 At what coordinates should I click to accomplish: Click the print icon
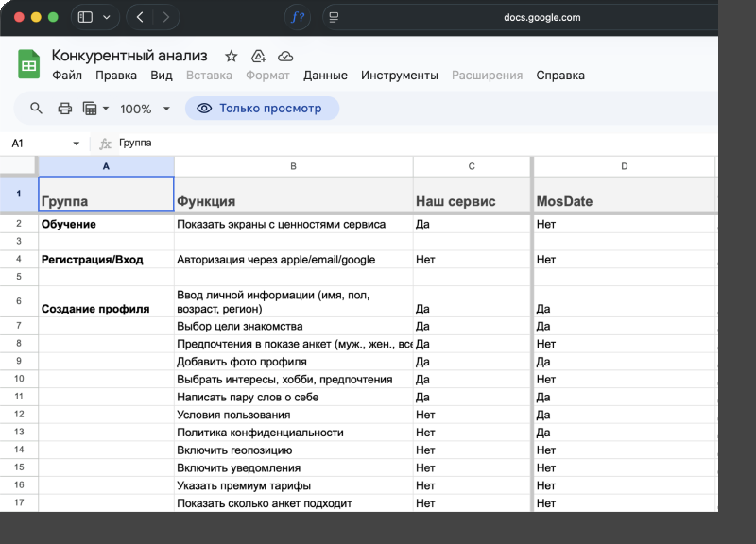[x=64, y=109]
